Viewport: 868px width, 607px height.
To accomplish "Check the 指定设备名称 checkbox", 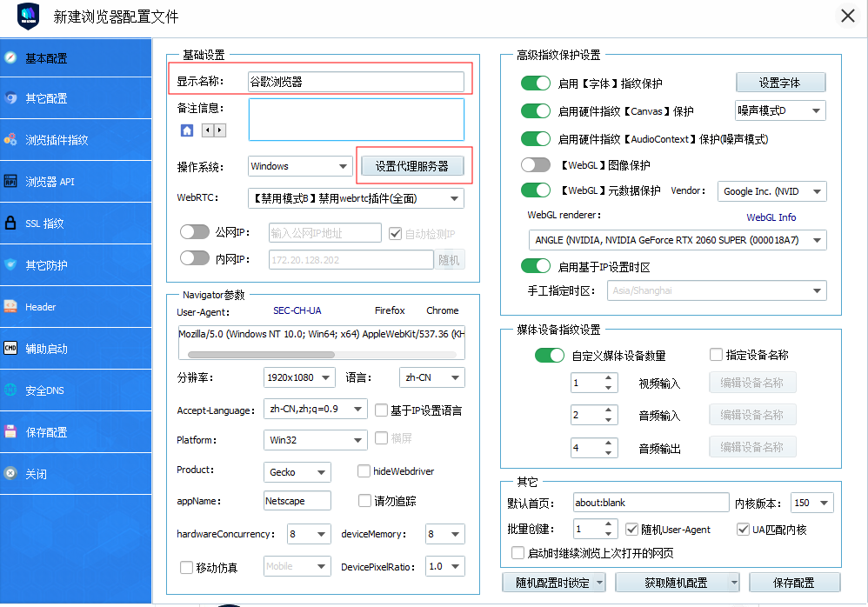I will [716, 355].
